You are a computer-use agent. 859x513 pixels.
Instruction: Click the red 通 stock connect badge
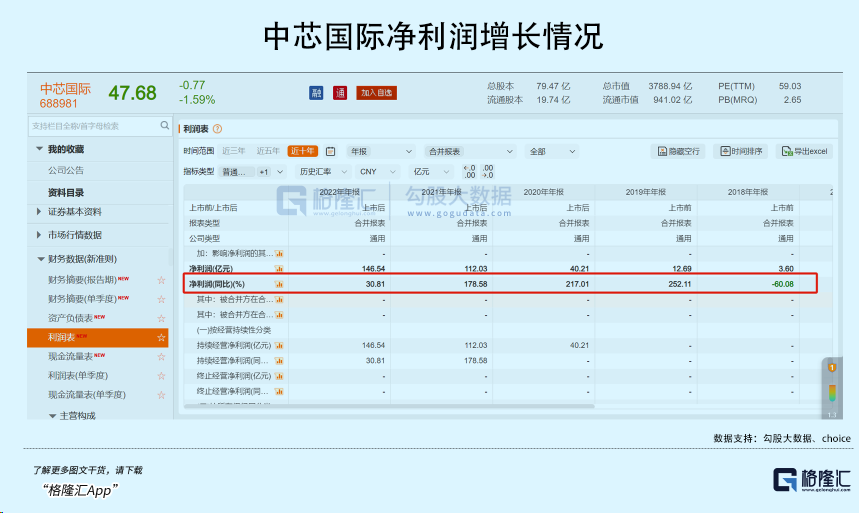(340, 93)
